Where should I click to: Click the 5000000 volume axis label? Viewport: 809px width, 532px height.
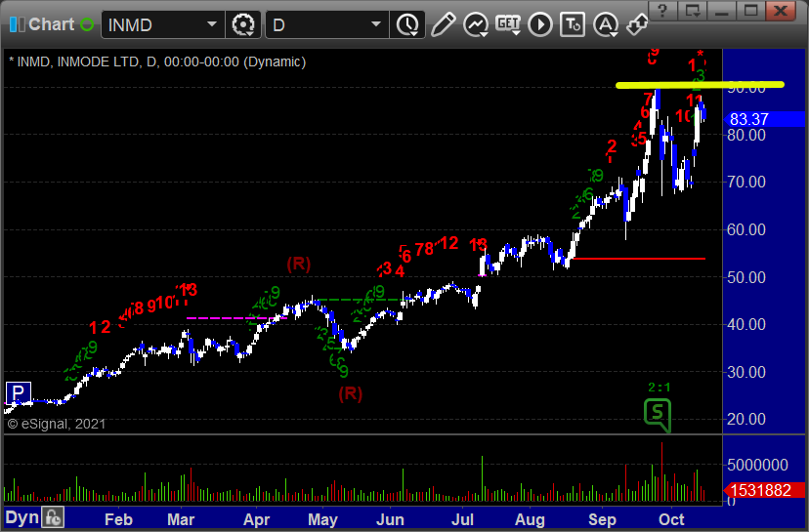click(x=757, y=465)
